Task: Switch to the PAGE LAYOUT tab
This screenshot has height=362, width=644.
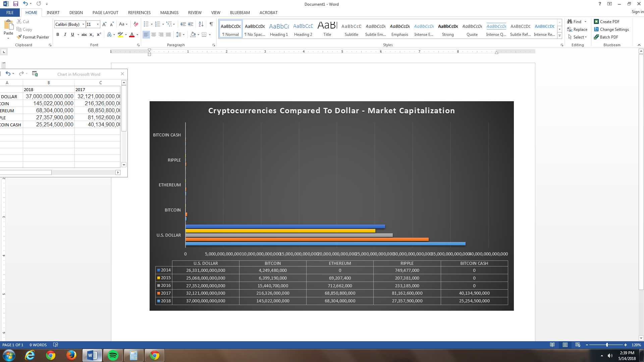Action: click(x=105, y=12)
